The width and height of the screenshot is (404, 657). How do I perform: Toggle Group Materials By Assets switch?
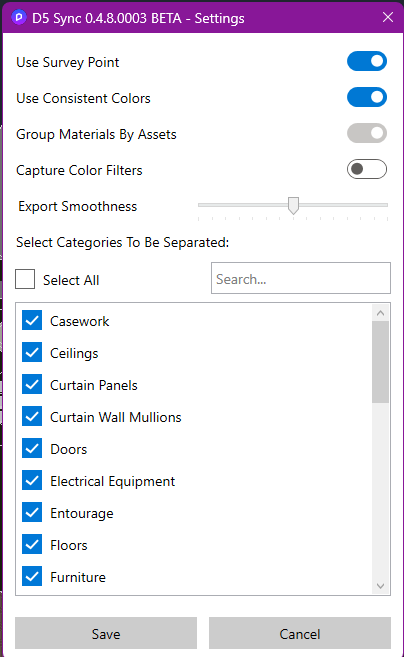pyautogui.click(x=367, y=133)
